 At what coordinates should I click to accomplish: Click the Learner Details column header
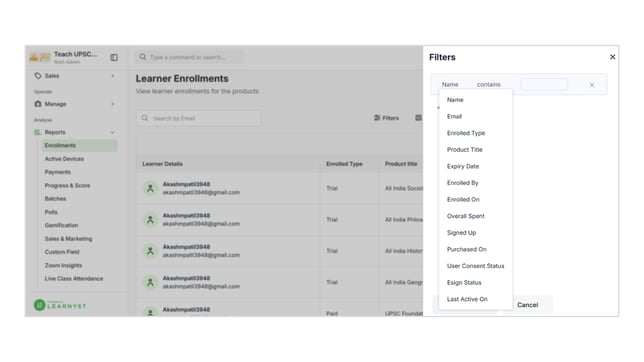coord(162,164)
